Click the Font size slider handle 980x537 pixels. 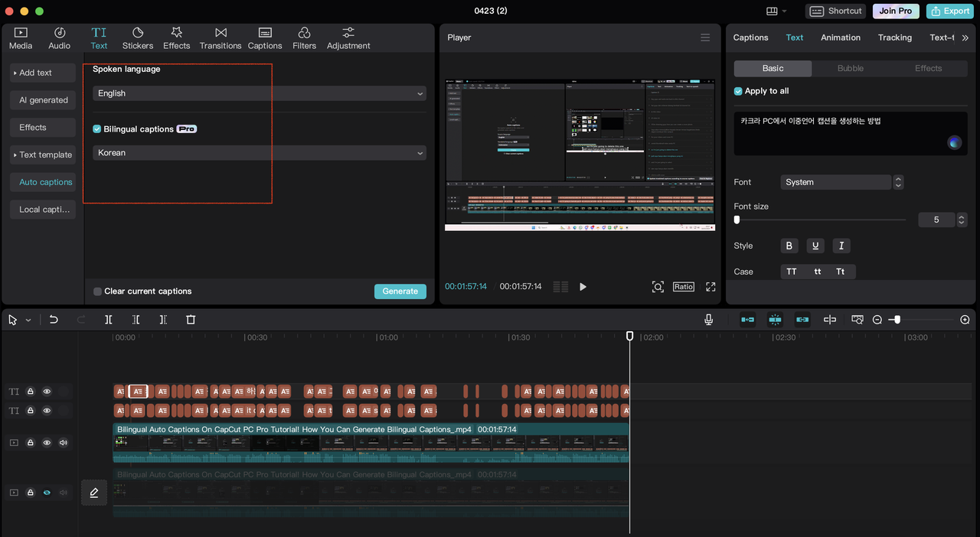click(737, 220)
